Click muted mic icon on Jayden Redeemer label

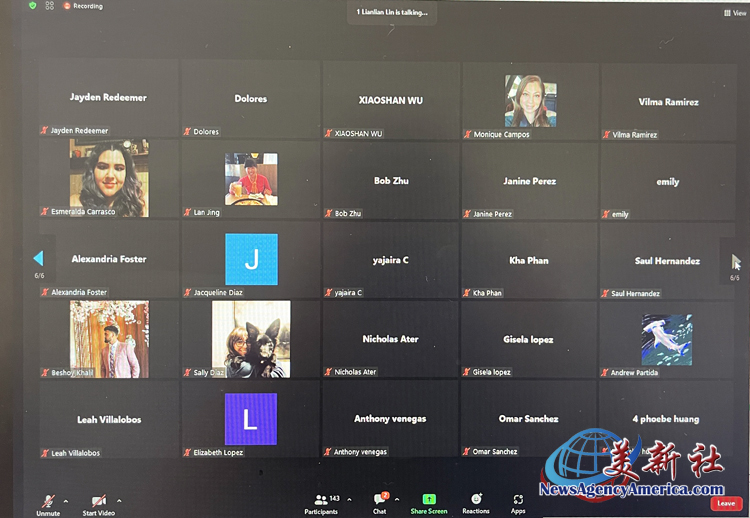click(x=44, y=130)
